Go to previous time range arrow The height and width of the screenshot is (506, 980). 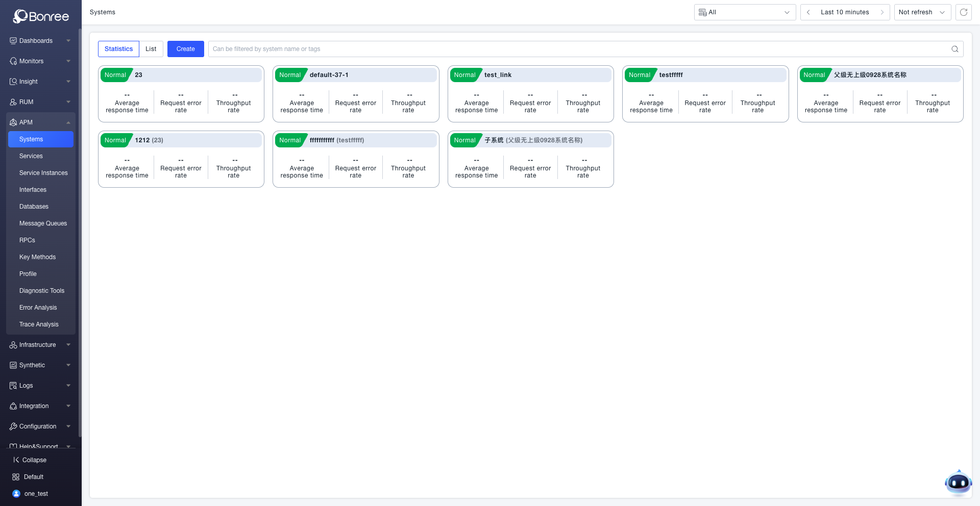808,12
